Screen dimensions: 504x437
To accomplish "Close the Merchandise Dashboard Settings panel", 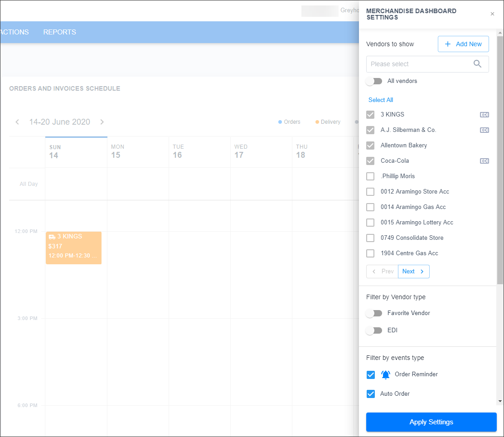I will pyautogui.click(x=492, y=14).
